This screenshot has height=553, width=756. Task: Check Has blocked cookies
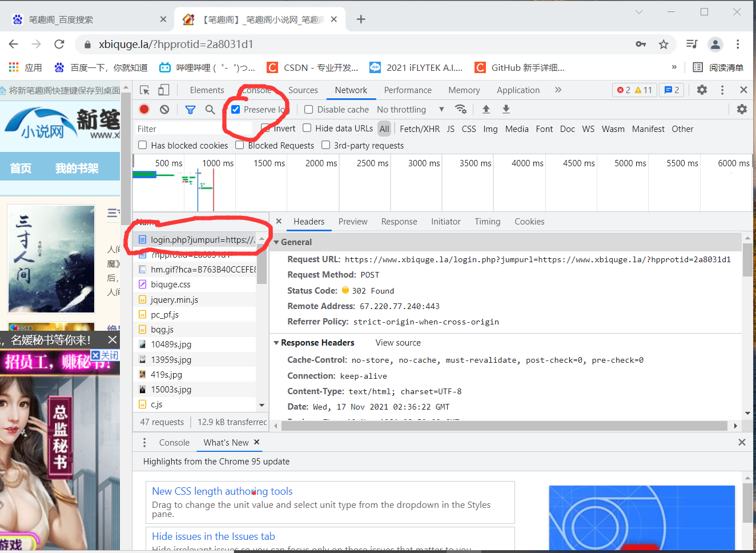pyautogui.click(x=143, y=145)
